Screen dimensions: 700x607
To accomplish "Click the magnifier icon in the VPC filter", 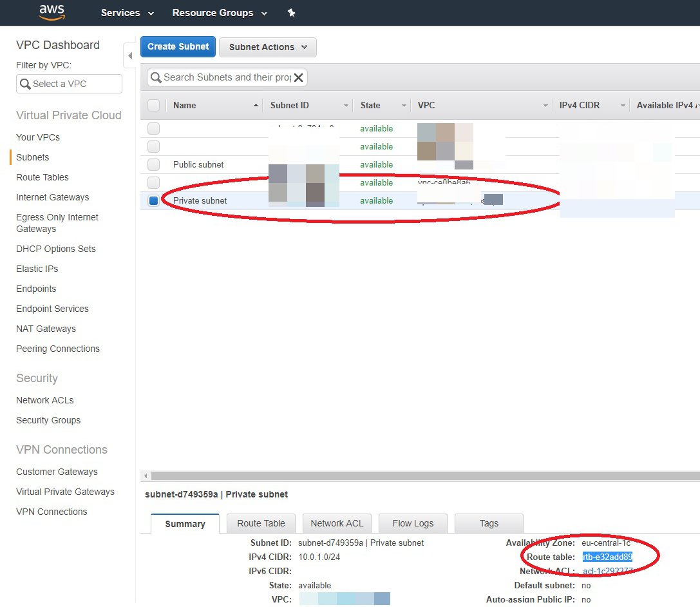I will pyautogui.click(x=26, y=84).
